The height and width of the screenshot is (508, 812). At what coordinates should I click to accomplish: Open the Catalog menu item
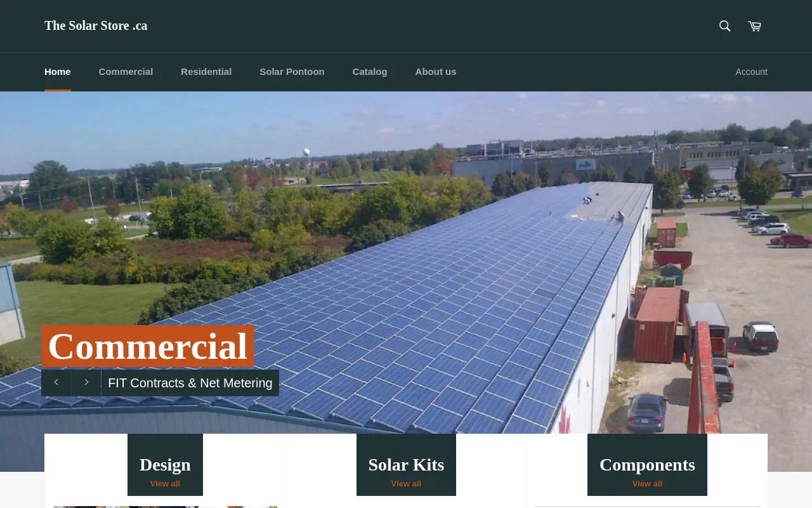click(370, 72)
